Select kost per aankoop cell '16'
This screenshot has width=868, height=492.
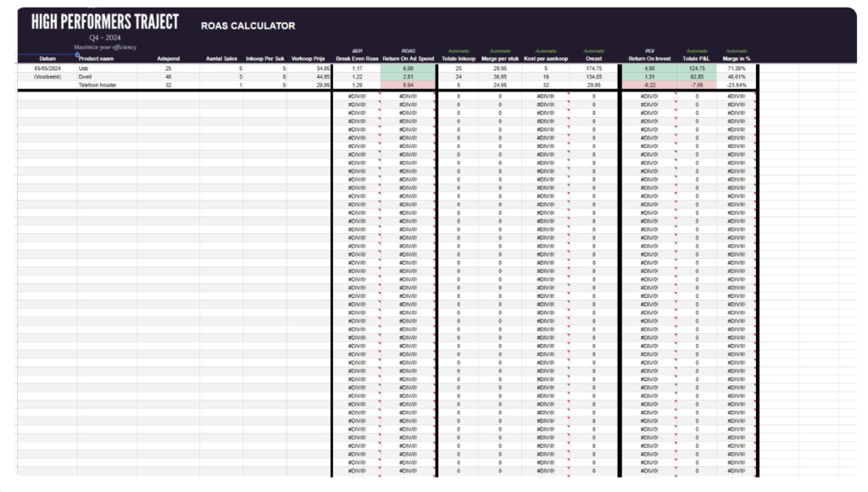click(546, 77)
